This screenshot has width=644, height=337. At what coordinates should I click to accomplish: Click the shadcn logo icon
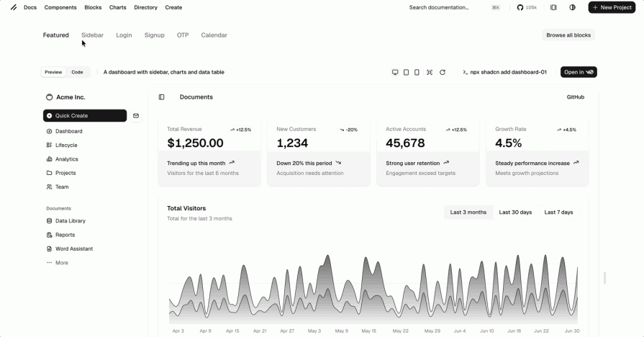tap(14, 7)
